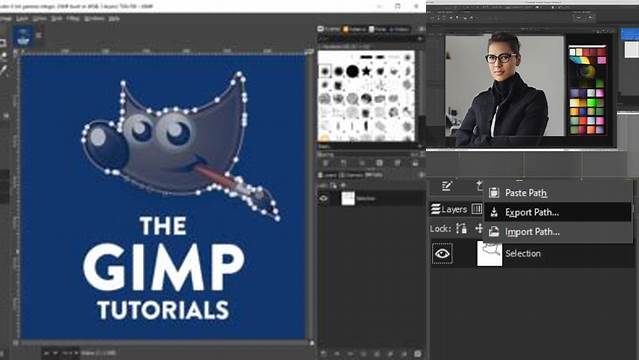Image resolution: width=639 pixels, height=360 pixels.
Task: Click the lock position move icon
Action: coord(479,228)
